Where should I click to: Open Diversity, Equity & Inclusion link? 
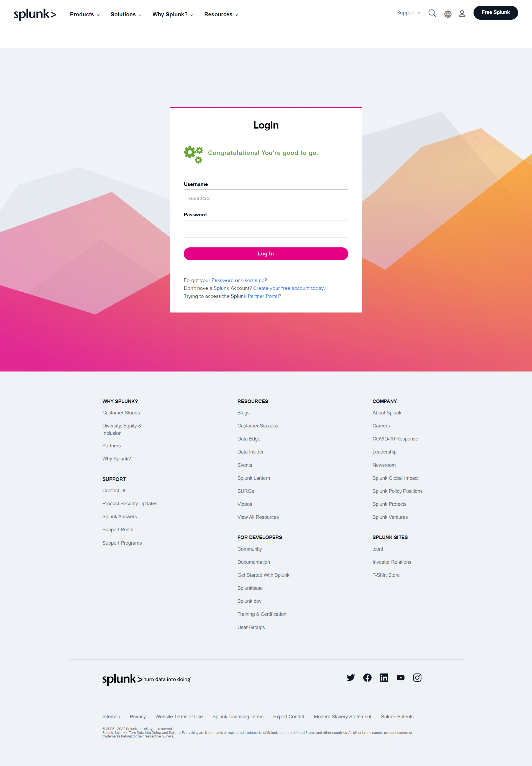point(122,429)
